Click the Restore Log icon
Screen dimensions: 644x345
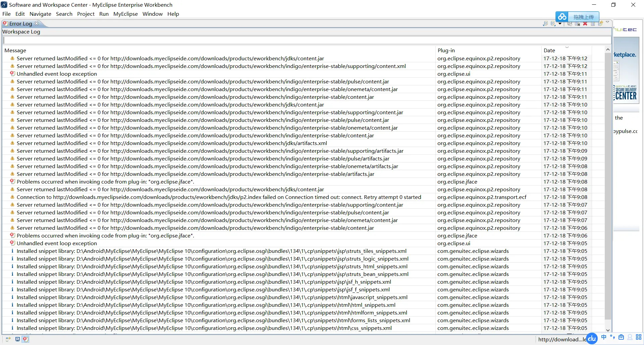[x=600, y=23]
